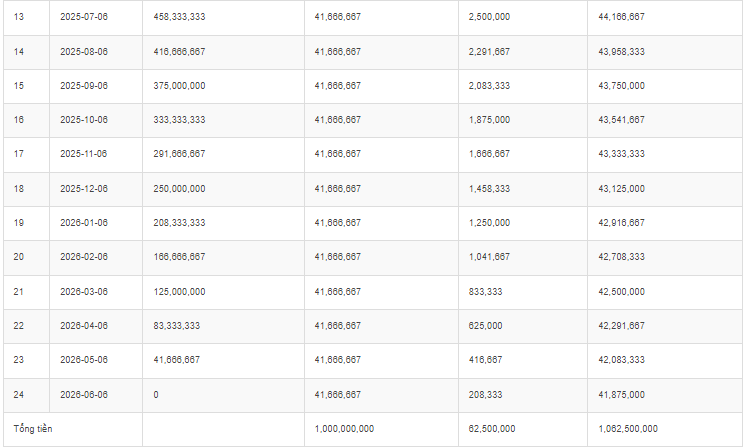Click remaining balance 333,333,333
745x448 pixels.
coord(180,120)
